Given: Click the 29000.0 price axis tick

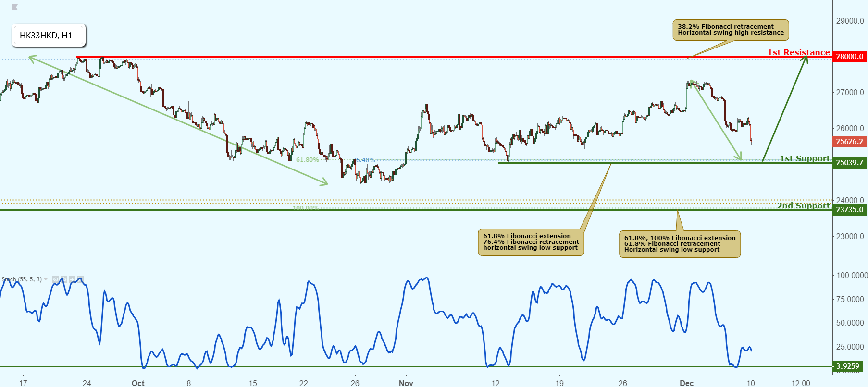Looking at the screenshot, I should click(850, 21).
